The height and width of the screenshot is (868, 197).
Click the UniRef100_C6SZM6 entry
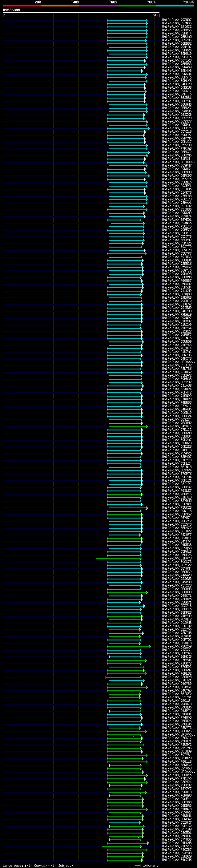click(x=176, y=40)
